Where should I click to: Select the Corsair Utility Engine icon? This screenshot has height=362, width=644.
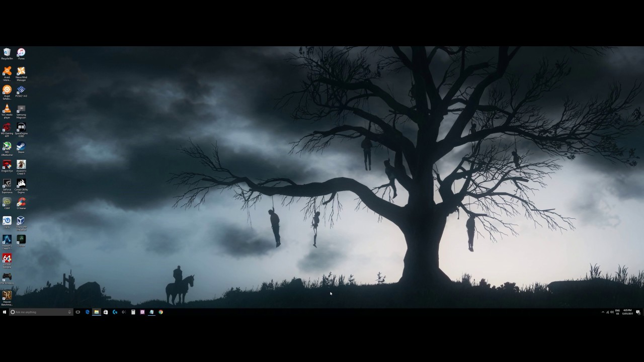click(21, 186)
